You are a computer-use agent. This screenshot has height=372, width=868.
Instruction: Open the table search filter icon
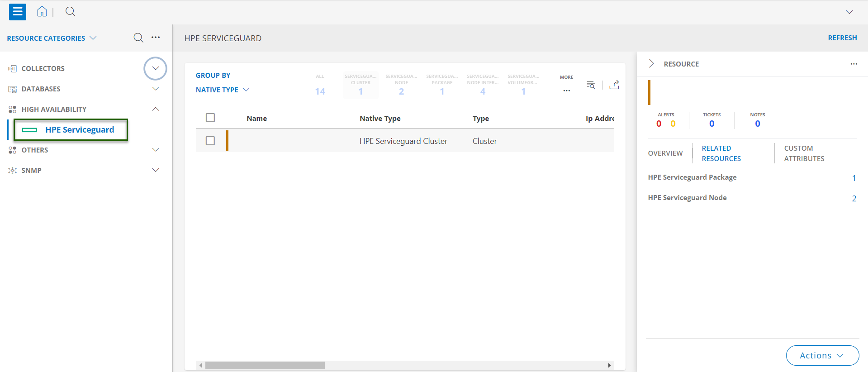click(x=591, y=85)
